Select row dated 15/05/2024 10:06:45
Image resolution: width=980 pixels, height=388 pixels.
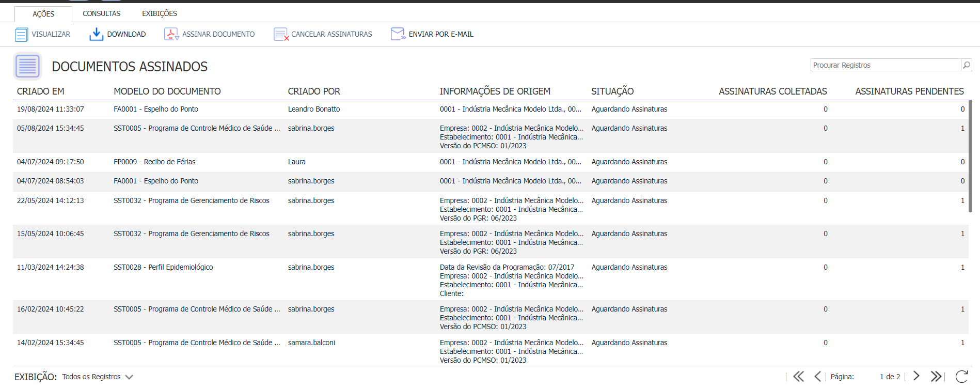[x=491, y=242]
